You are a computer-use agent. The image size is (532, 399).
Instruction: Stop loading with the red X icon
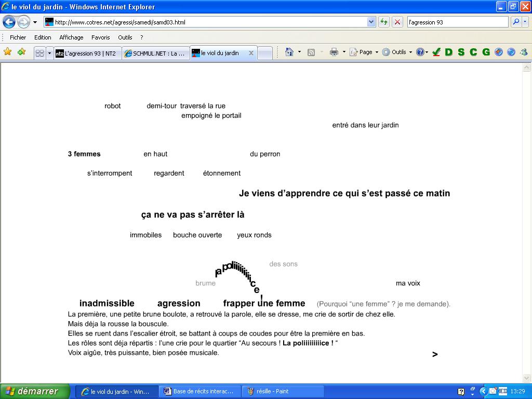point(397,22)
